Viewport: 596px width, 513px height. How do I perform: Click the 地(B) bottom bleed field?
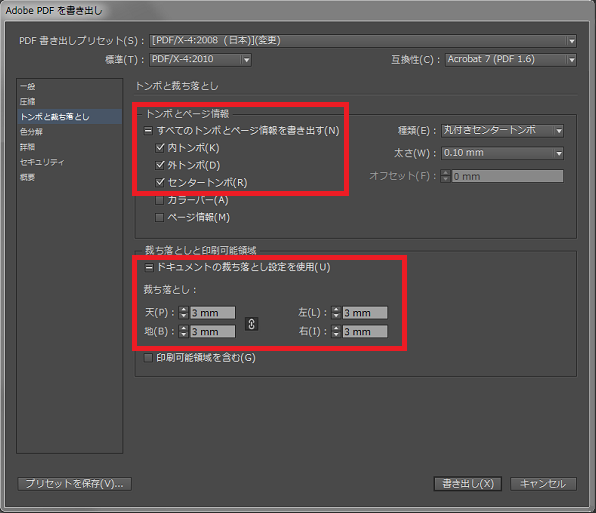pyautogui.click(x=212, y=331)
